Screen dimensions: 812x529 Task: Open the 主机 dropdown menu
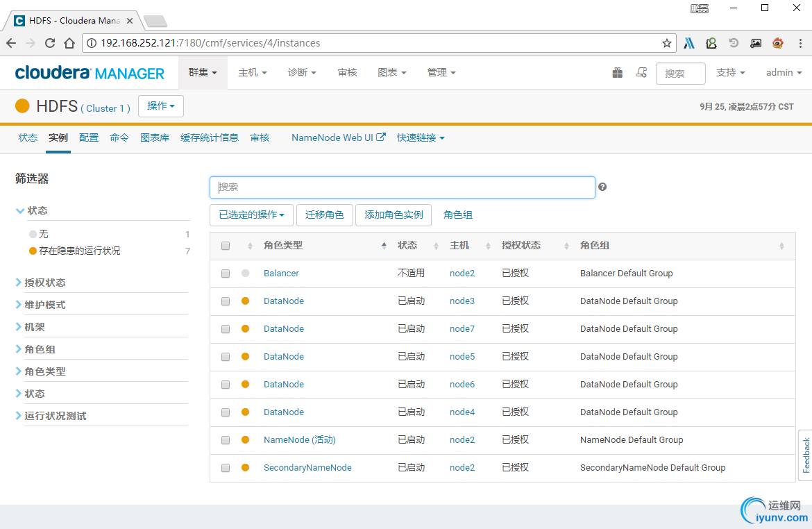[252, 72]
